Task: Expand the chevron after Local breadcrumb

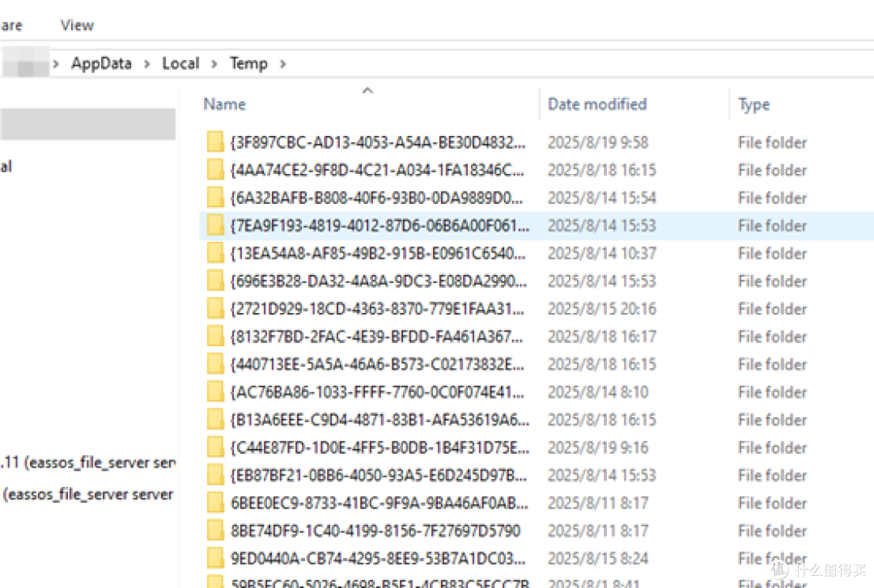Action: [x=214, y=64]
